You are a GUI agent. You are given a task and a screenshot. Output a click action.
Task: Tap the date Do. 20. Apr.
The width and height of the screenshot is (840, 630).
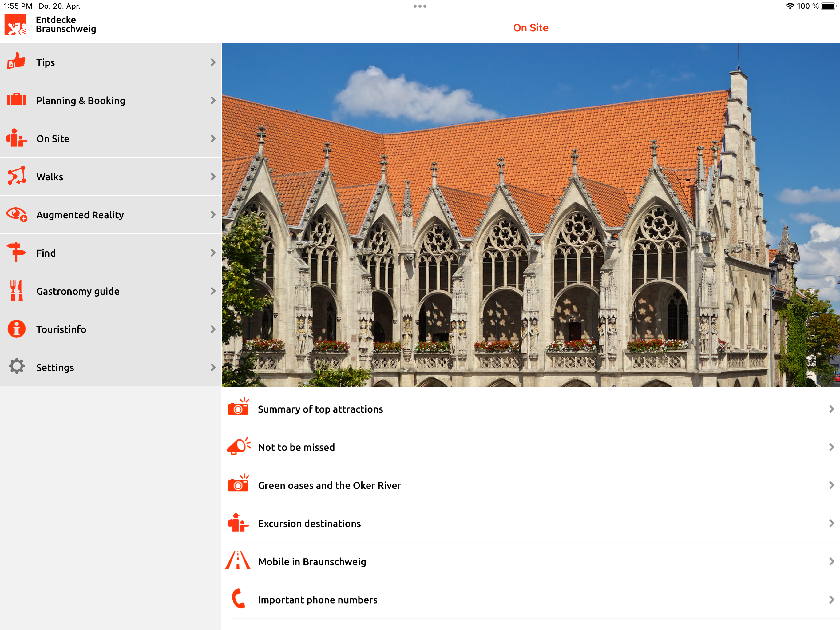59,6
